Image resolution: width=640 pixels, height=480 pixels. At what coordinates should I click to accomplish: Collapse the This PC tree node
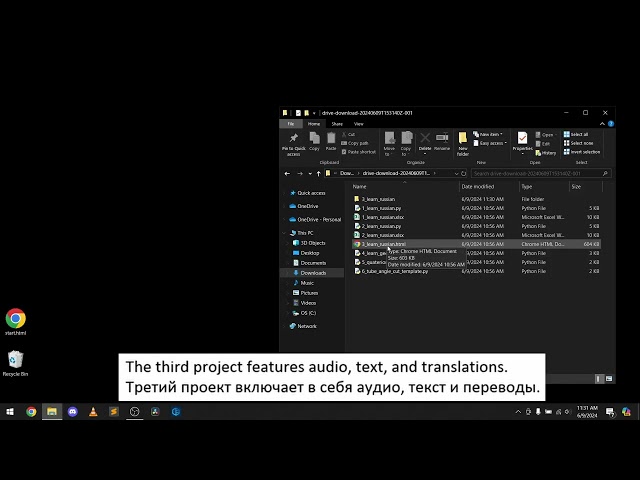284,233
